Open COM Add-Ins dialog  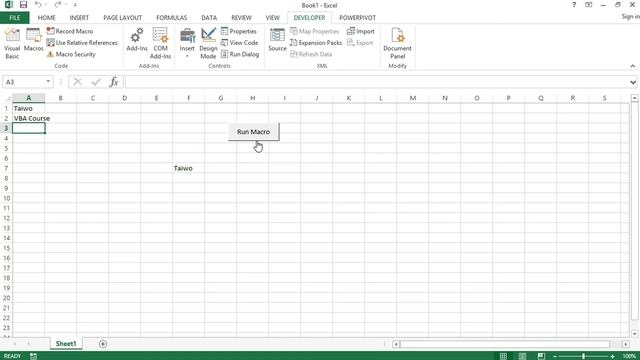[x=160, y=44]
